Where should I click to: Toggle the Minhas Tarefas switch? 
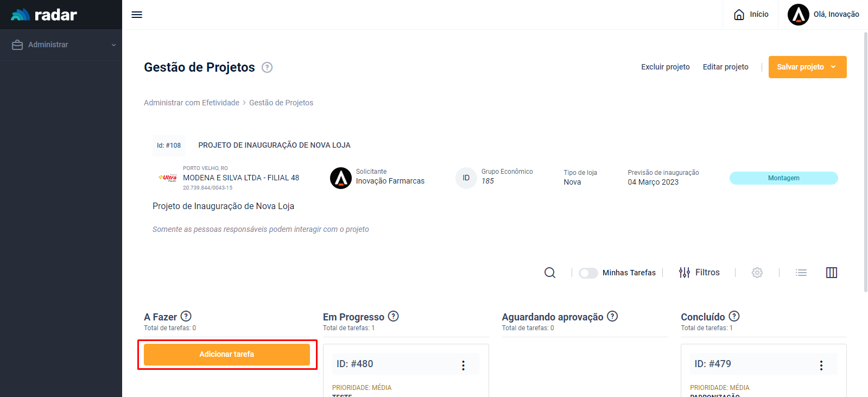click(588, 273)
